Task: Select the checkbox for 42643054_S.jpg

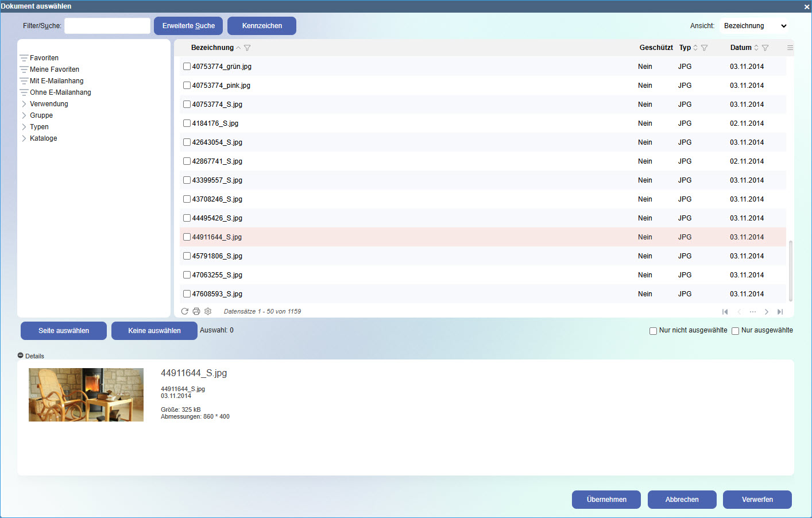Action: pos(187,142)
